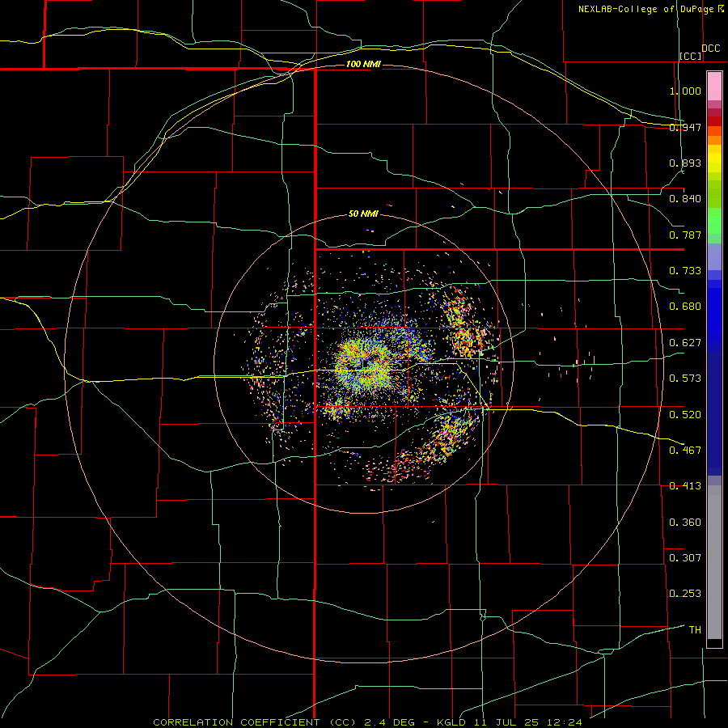Click the TH threshold label
Viewport: 728px width, 728px height.
click(x=695, y=630)
